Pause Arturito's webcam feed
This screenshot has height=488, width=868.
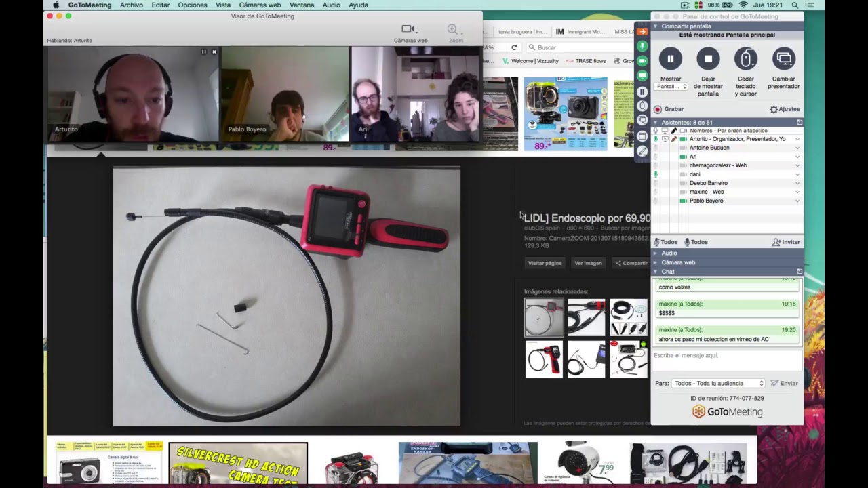[x=203, y=52]
